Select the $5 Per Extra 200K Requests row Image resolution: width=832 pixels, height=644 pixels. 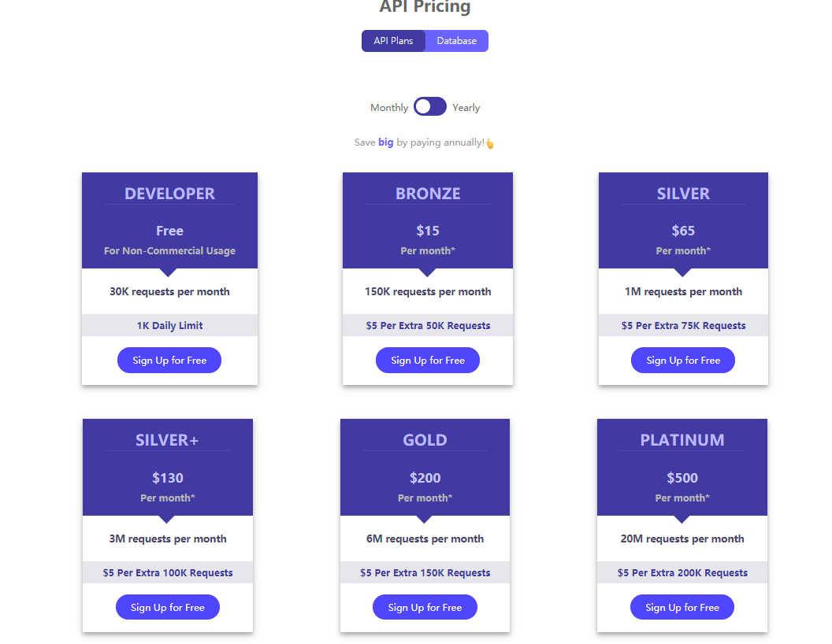tap(682, 573)
